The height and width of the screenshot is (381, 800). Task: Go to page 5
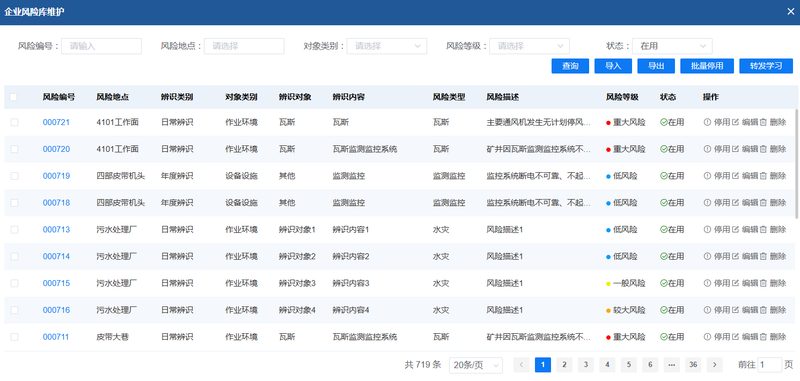[x=629, y=365]
